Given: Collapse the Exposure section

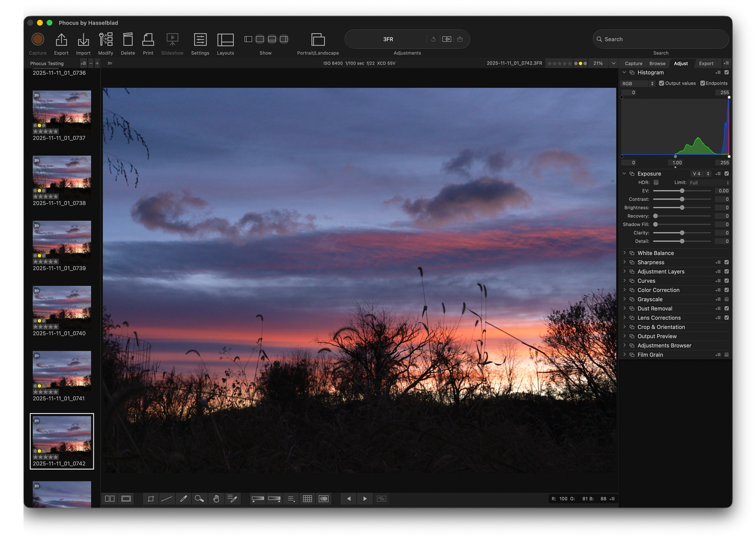Looking at the screenshot, I should coord(624,174).
